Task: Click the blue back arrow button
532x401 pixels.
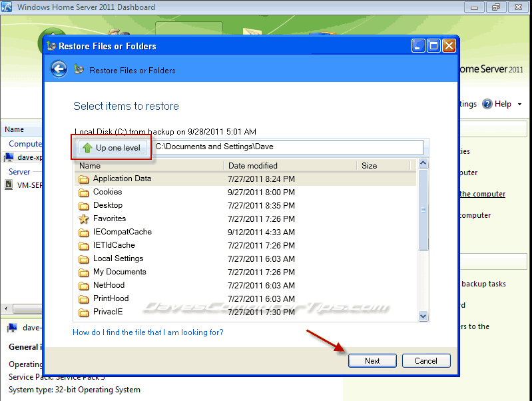Action: coord(59,69)
